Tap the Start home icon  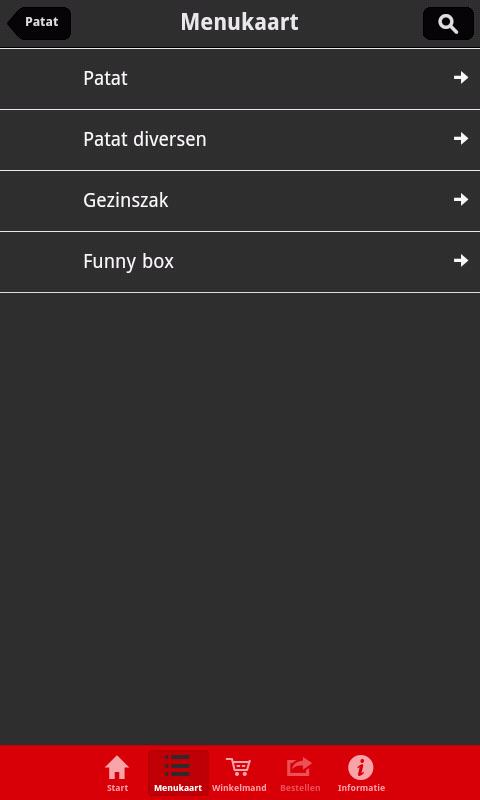pos(117,767)
